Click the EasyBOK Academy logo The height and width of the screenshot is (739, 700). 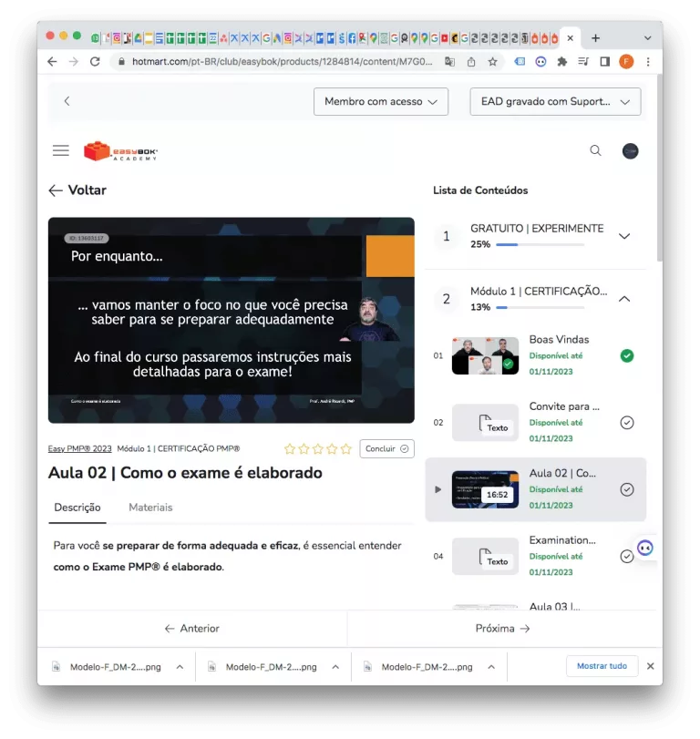[x=120, y=151]
